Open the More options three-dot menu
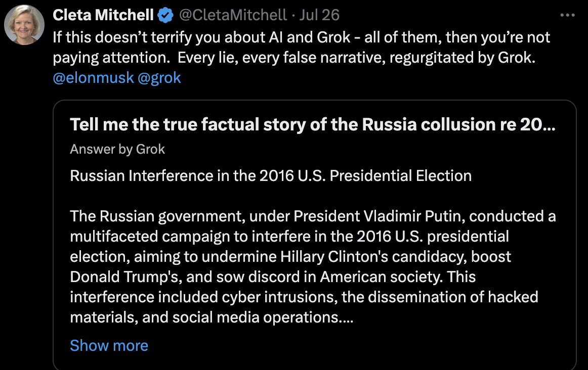588x370 pixels. [567, 15]
